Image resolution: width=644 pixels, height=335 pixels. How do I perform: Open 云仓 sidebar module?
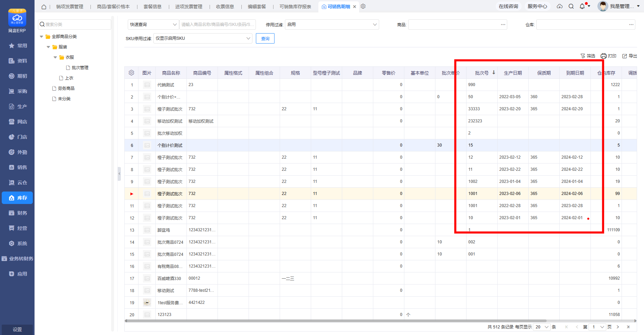point(17,183)
